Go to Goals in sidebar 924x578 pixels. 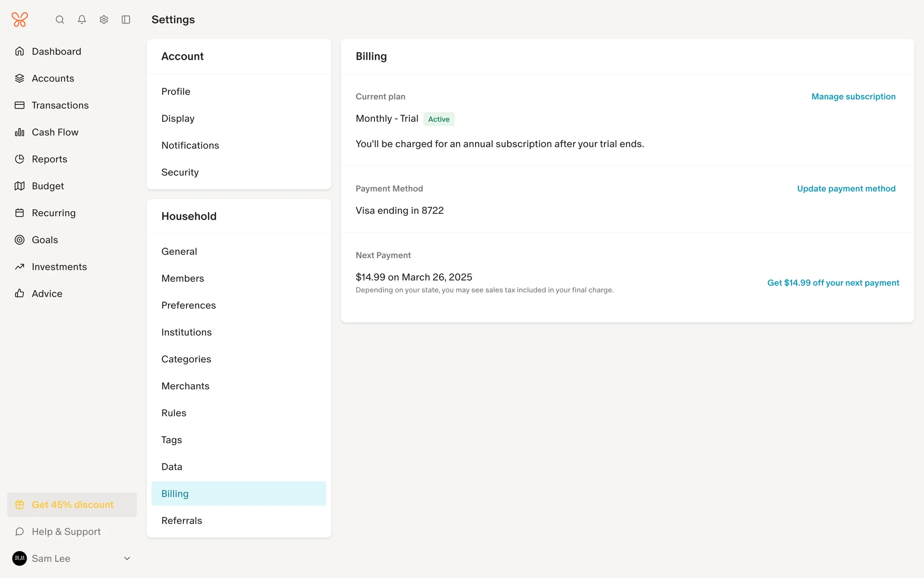[45, 240]
